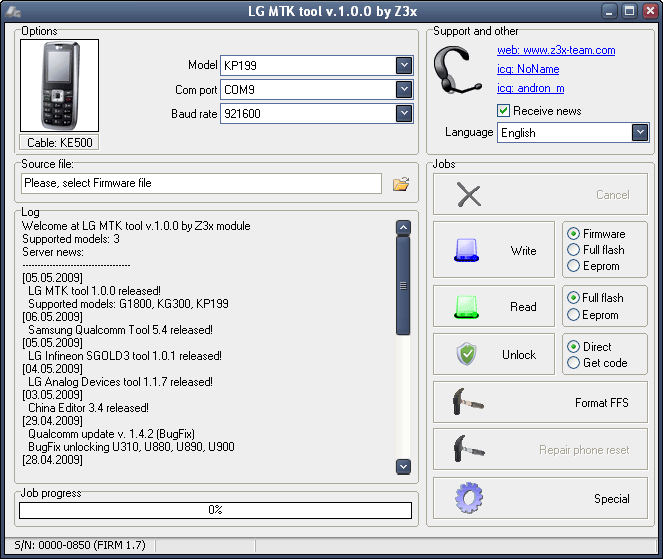The image size is (663, 559).
Task: Click log line 'BugFix unlocking U310, U880, U890, U900'
Action: pyautogui.click(x=132, y=447)
